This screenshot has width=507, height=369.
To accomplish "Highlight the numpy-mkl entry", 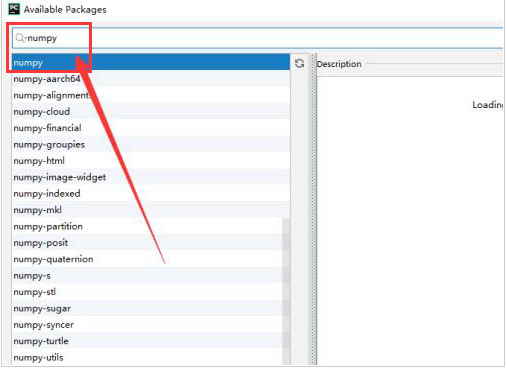I will (x=151, y=210).
